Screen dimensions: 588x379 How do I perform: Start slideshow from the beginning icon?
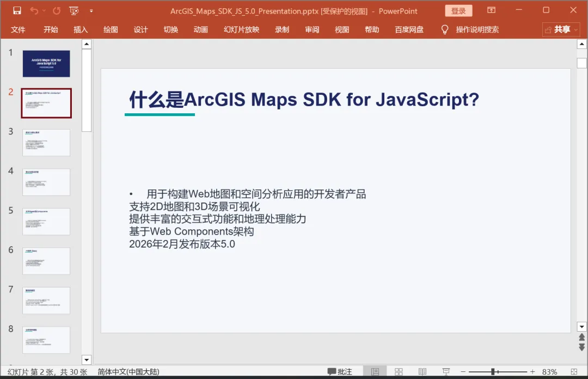74,11
